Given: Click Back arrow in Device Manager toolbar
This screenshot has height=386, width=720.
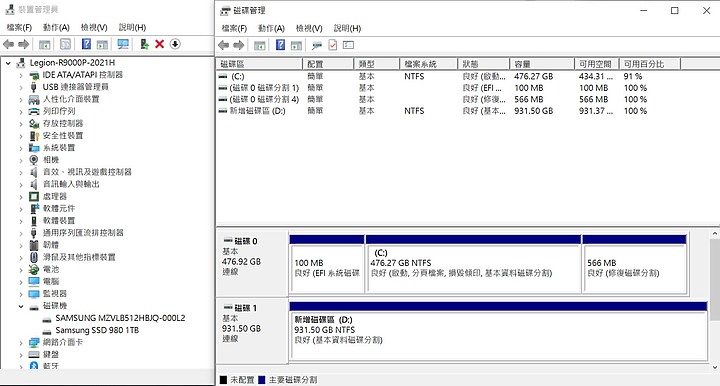Looking at the screenshot, I should (8, 44).
